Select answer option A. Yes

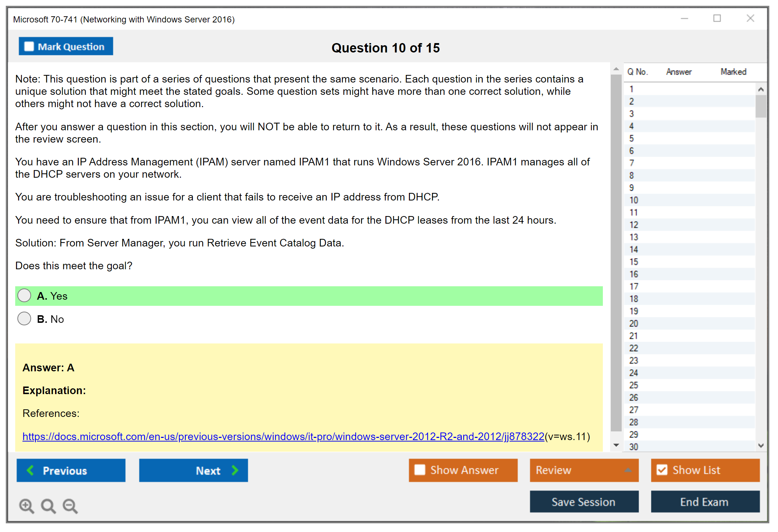point(25,296)
